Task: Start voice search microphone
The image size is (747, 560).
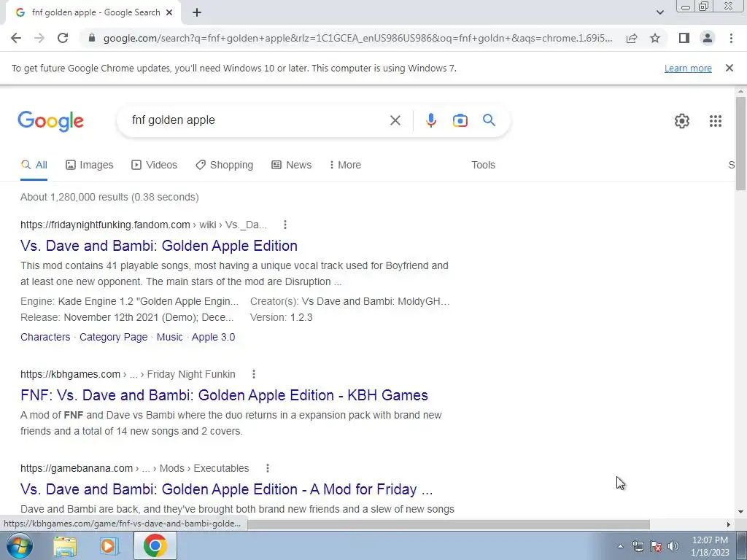Action: point(430,120)
